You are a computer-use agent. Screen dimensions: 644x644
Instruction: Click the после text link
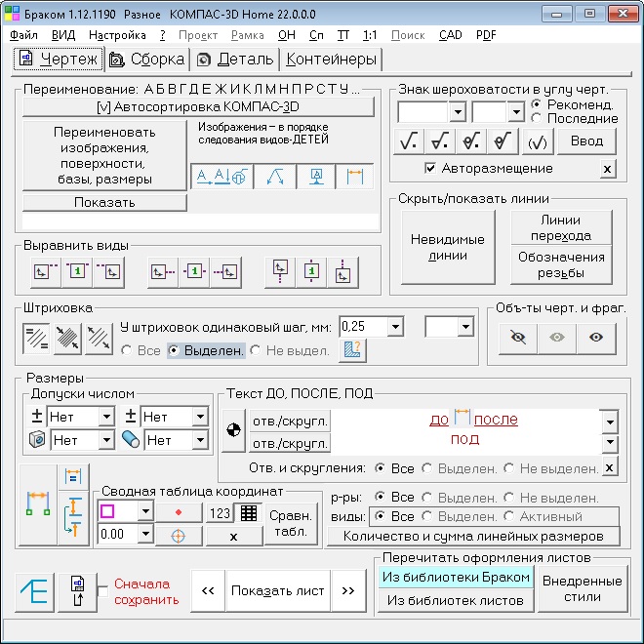coord(496,420)
